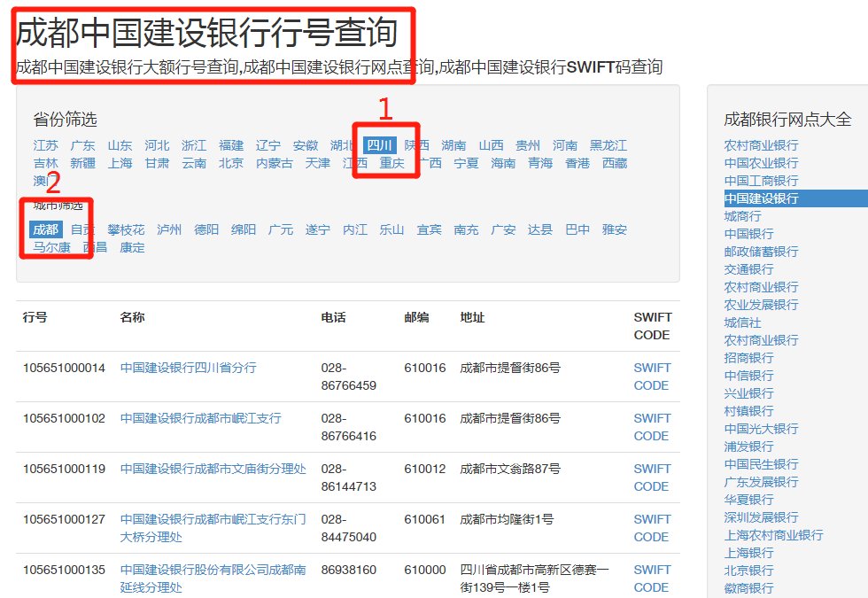Filter by 贵州 province
This screenshot has height=598, width=868.
pos(528,145)
